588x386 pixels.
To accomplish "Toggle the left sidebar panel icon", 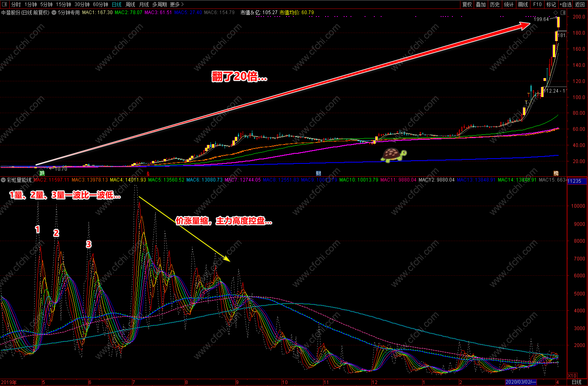I will pyautogui.click(x=4, y=4).
